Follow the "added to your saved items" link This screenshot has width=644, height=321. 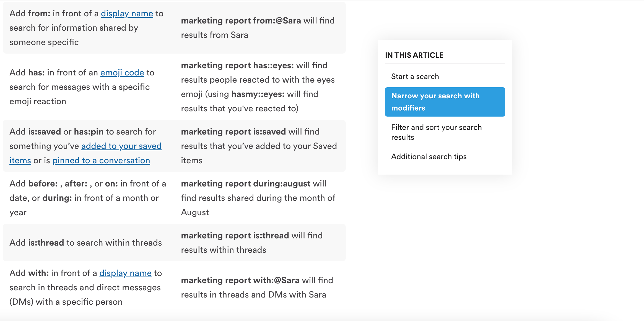coord(121,146)
